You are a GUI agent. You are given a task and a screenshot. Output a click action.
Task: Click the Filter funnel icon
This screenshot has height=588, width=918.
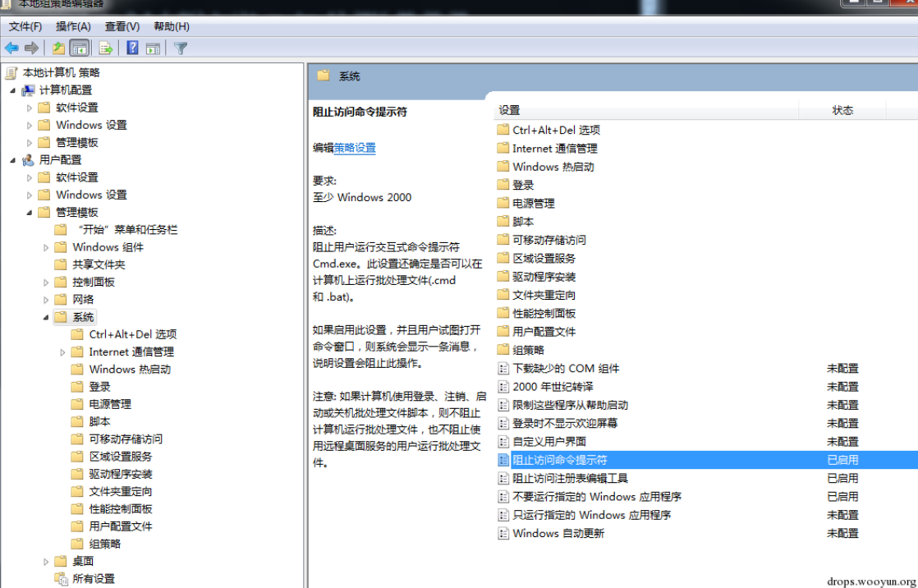[x=181, y=48]
